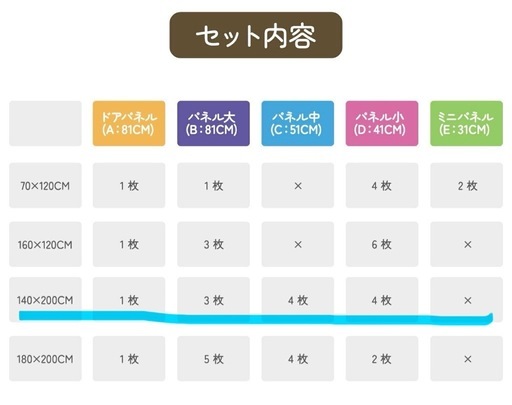Click the セット内容 title banner

[256, 35]
